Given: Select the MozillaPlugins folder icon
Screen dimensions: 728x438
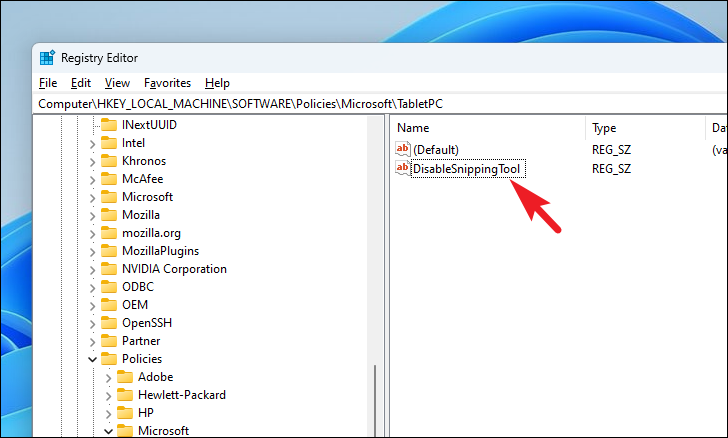Looking at the screenshot, I should [109, 251].
